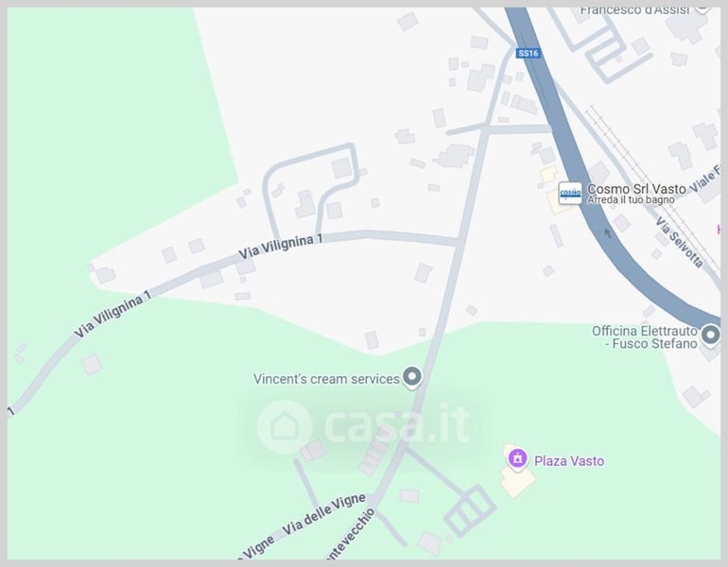Click Vincent's cream services label text
Viewport: 728px width, 567px height.
[x=326, y=379]
